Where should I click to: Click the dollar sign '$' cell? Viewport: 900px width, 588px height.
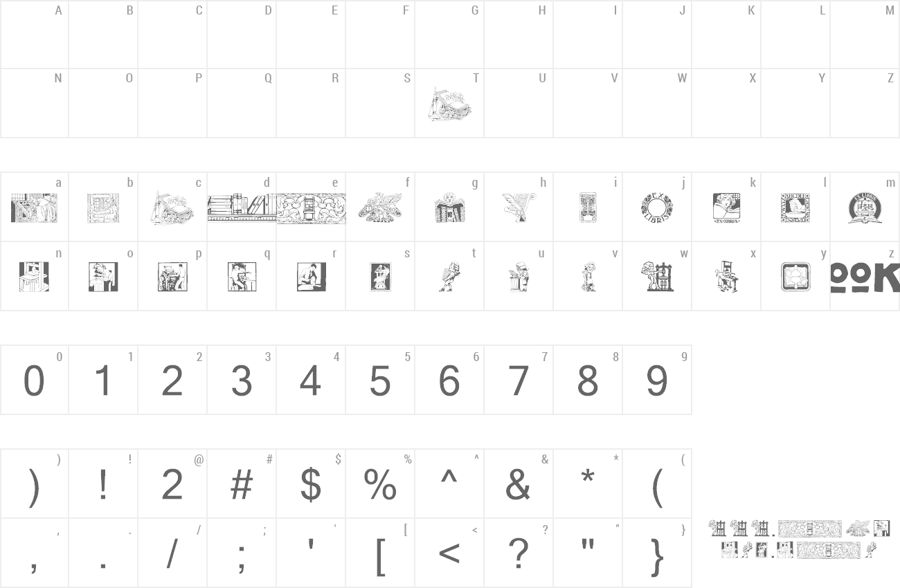(311, 484)
